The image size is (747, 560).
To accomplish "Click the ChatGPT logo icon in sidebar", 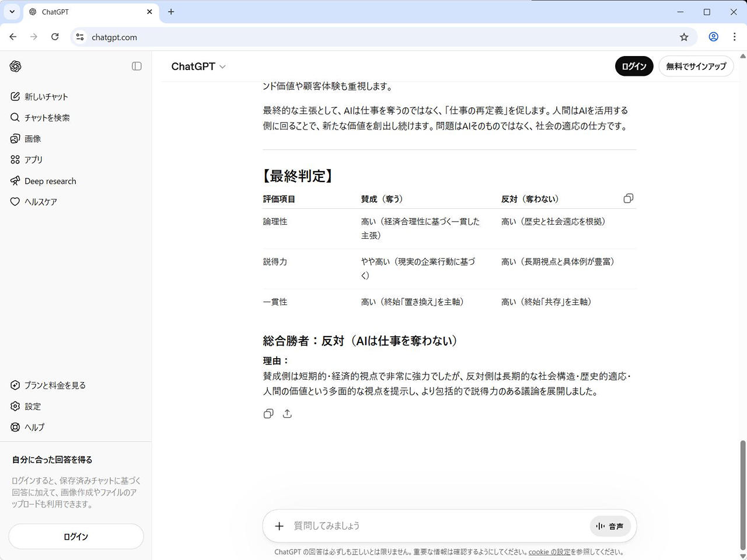I will tap(16, 66).
